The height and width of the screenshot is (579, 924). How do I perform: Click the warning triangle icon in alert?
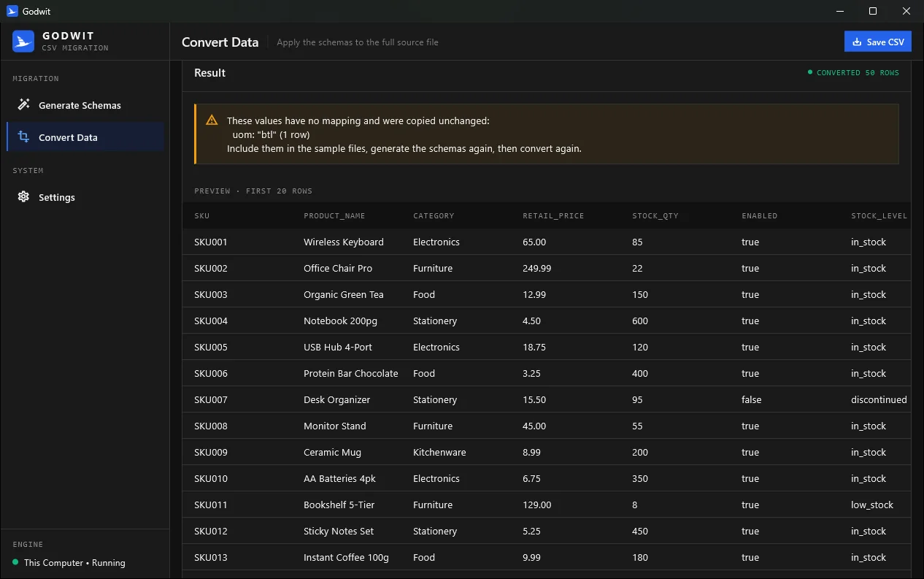pos(212,120)
